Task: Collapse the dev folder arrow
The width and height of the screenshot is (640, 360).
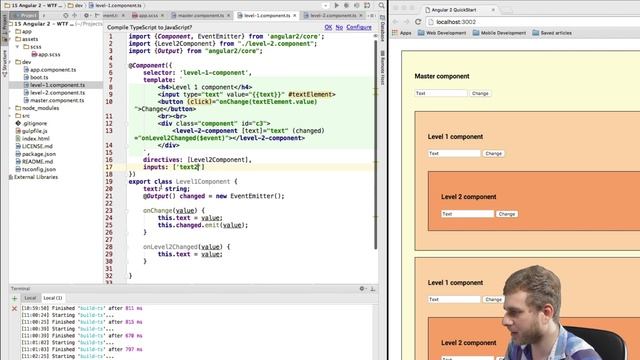Action: 10,62
